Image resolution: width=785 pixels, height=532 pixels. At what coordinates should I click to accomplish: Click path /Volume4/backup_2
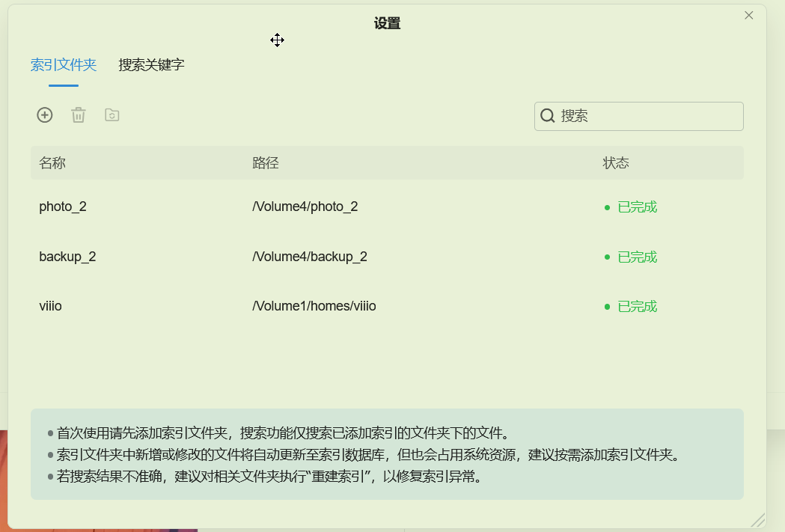pyautogui.click(x=309, y=257)
